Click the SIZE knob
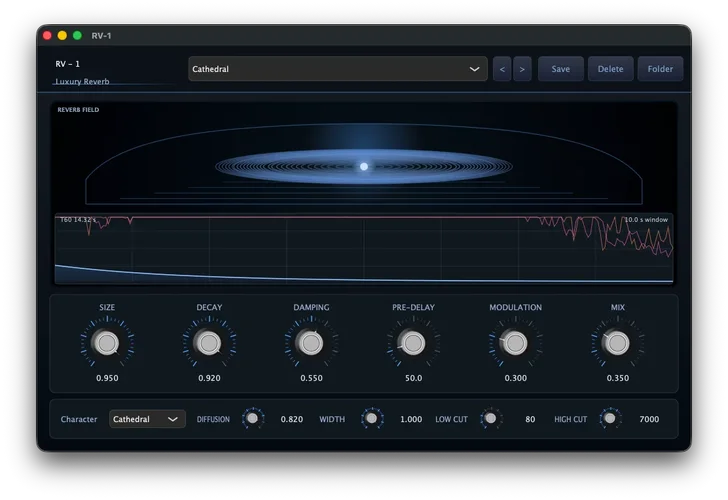Image resolution: width=728 pixels, height=500 pixels. click(x=107, y=343)
